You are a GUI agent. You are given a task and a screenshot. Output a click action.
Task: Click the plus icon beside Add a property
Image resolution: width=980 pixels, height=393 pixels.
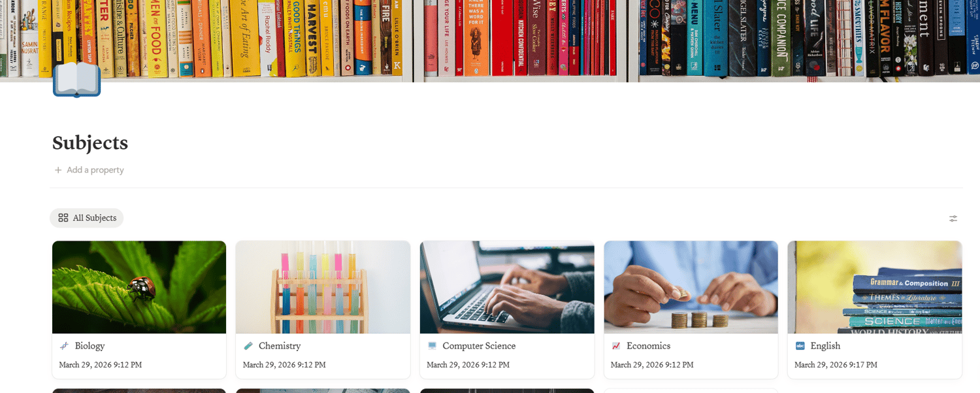point(58,170)
